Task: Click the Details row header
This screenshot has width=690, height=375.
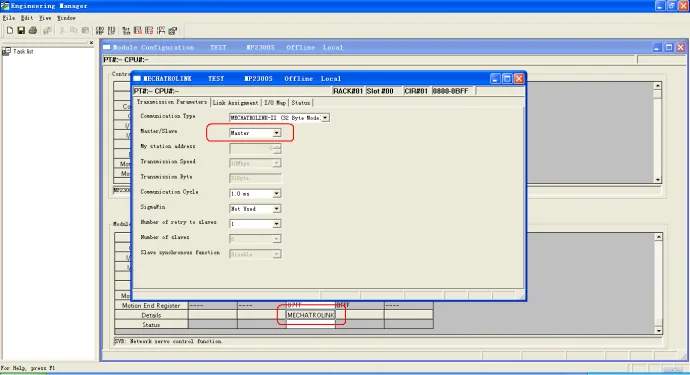Action: (151, 315)
